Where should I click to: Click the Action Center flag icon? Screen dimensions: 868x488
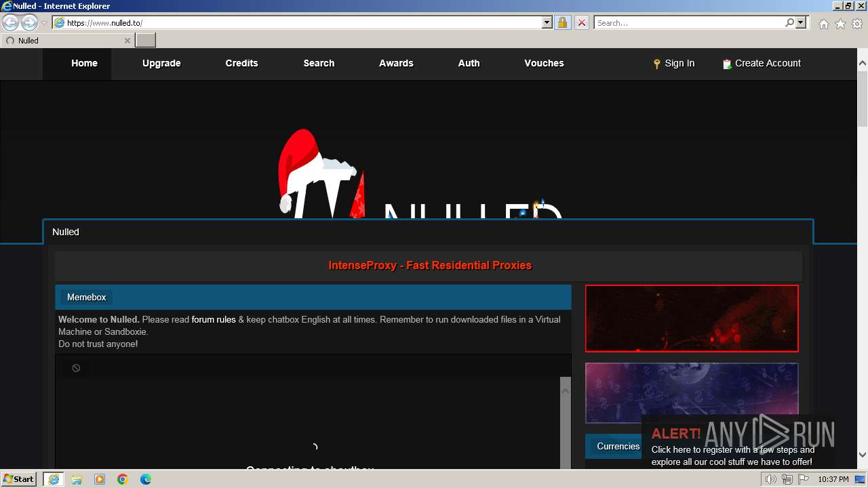(803, 479)
